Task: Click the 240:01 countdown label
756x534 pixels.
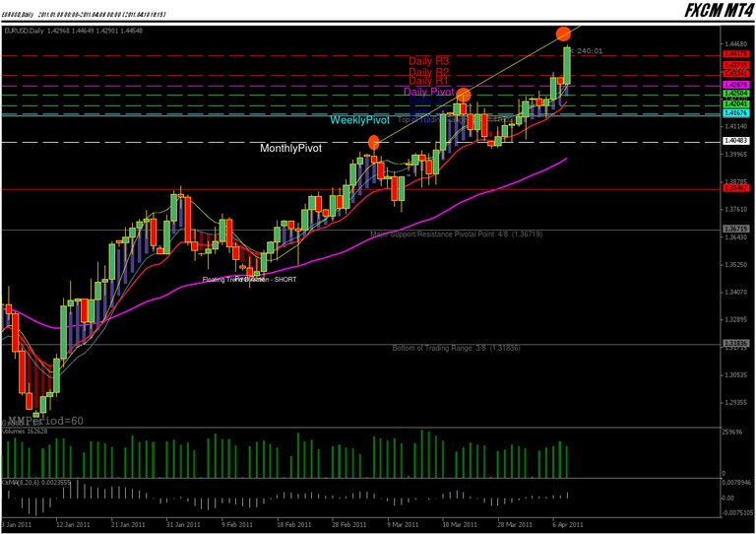Action: (590, 50)
